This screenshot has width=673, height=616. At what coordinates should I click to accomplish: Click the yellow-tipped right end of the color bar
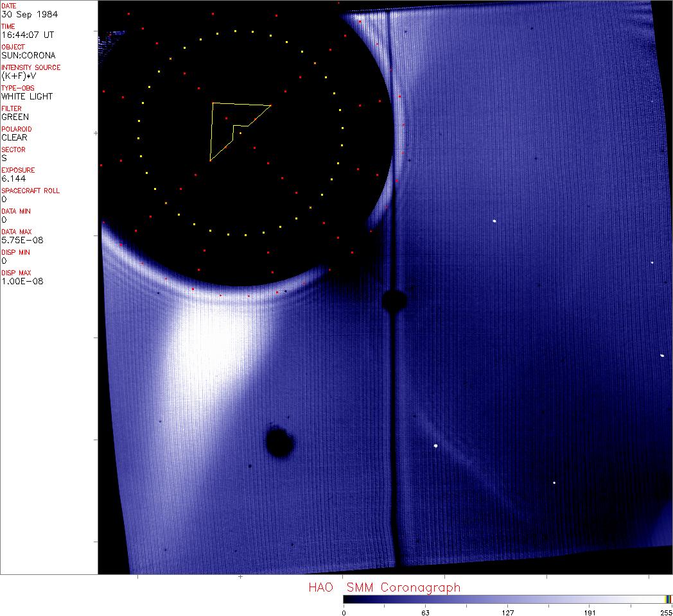pyautogui.click(x=669, y=599)
